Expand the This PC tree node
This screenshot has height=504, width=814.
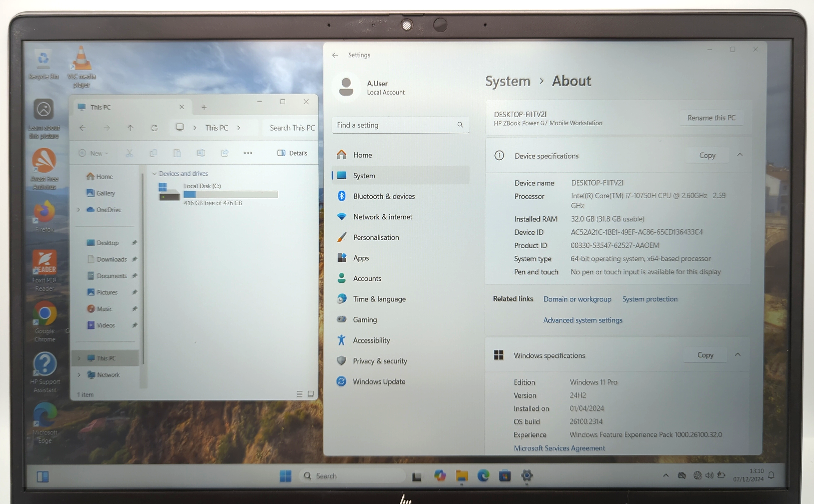[x=79, y=358]
